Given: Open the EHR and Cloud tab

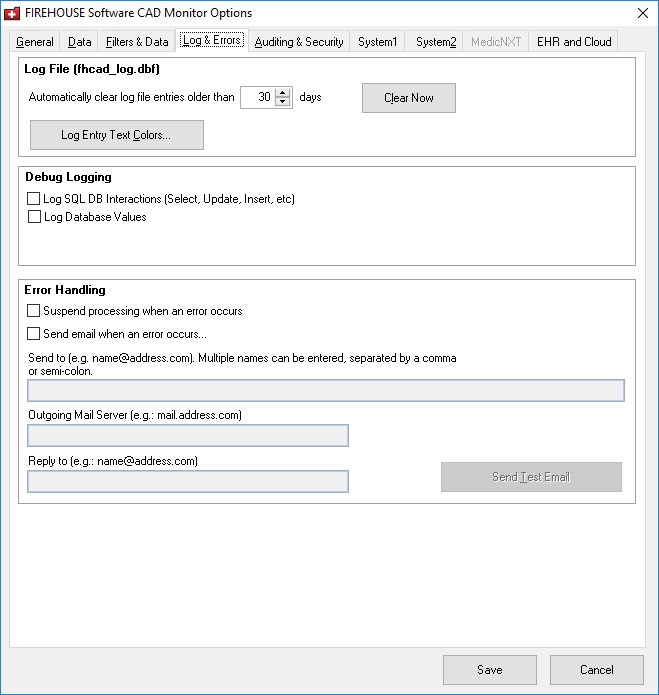Looking at the screenshot, I should [574, 42].
